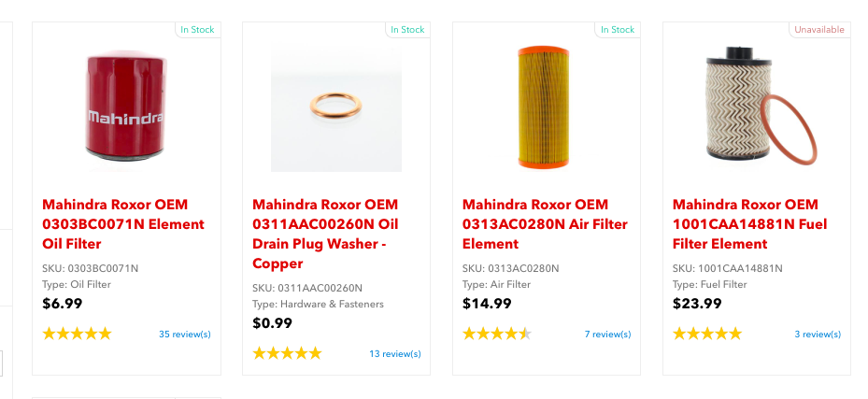
Task: Read the 3 review(s) for fuel filter
Action: pos(818,334)
